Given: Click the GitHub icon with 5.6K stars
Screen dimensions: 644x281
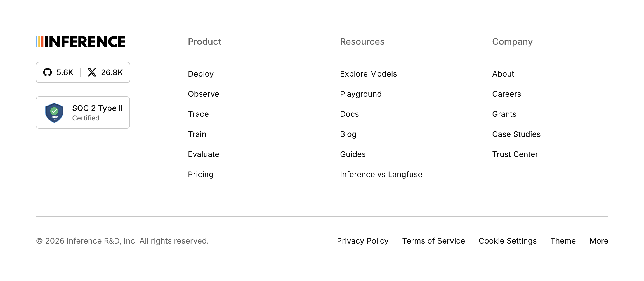Looking at the screenshot, I should [x=48, y=72].
